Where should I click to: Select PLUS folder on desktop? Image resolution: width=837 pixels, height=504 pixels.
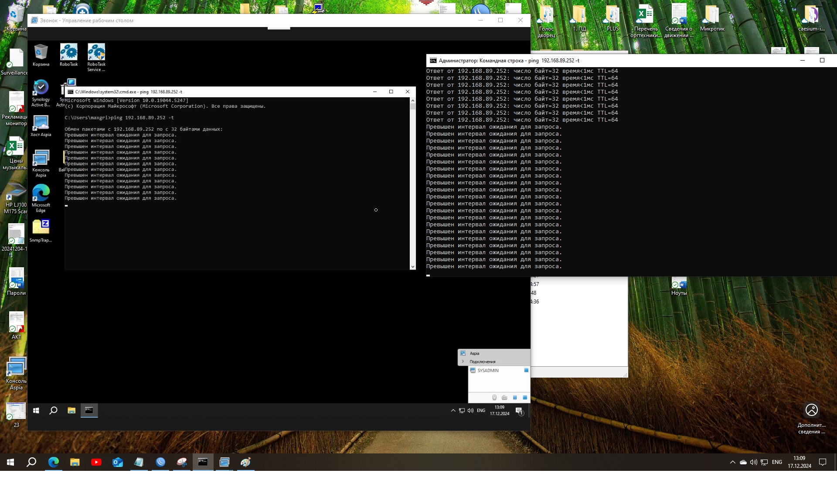tap(612, 18)
